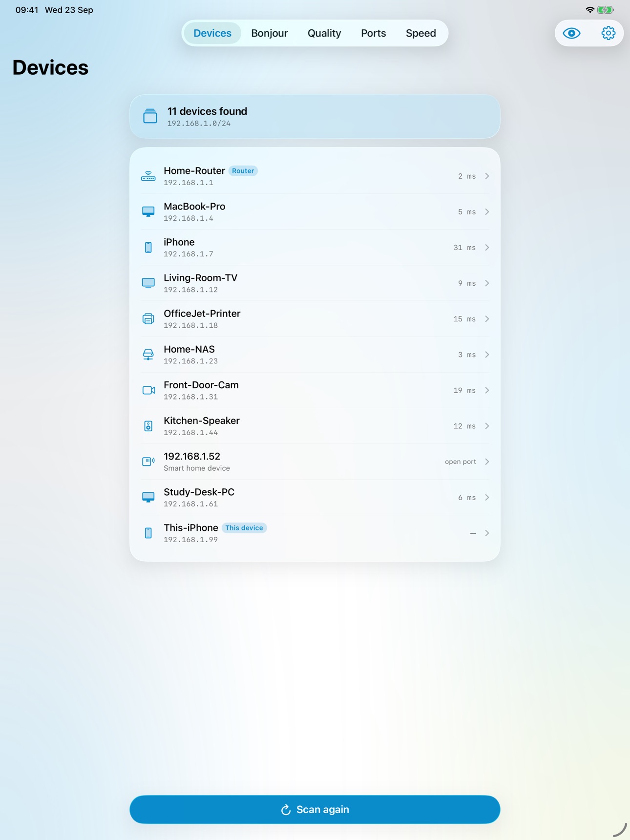Select the Devices tab

pyautogui.click(x=212, y=33)
